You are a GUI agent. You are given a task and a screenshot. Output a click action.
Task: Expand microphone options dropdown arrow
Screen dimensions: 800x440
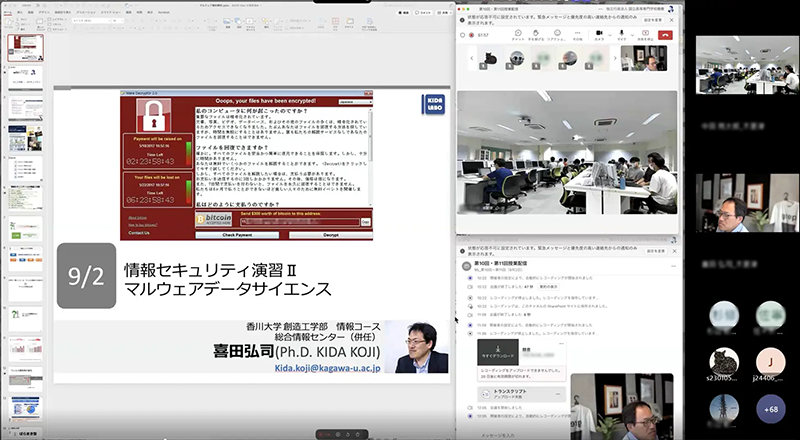coord(632,35)
